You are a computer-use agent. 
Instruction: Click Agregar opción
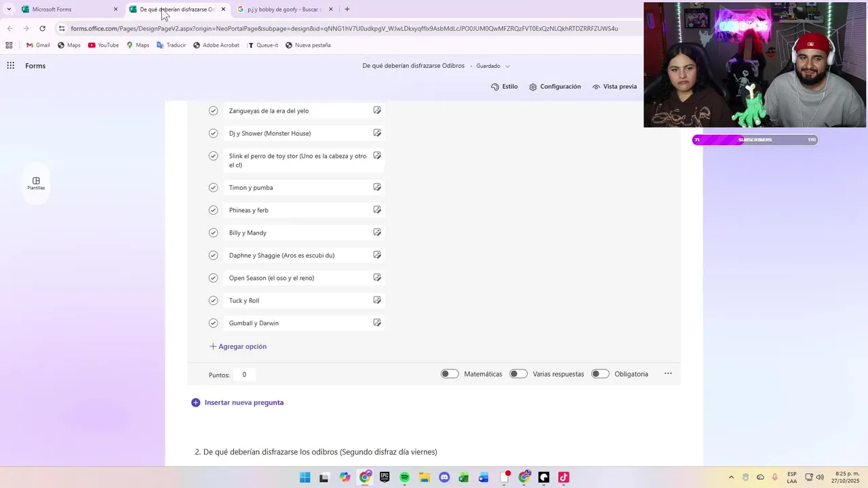(x=238, y=346)
